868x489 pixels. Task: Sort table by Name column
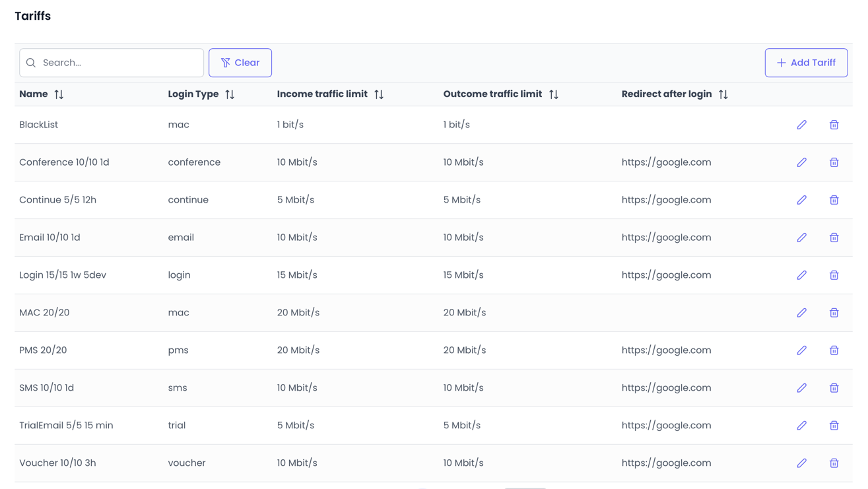[x=59, y=94]
